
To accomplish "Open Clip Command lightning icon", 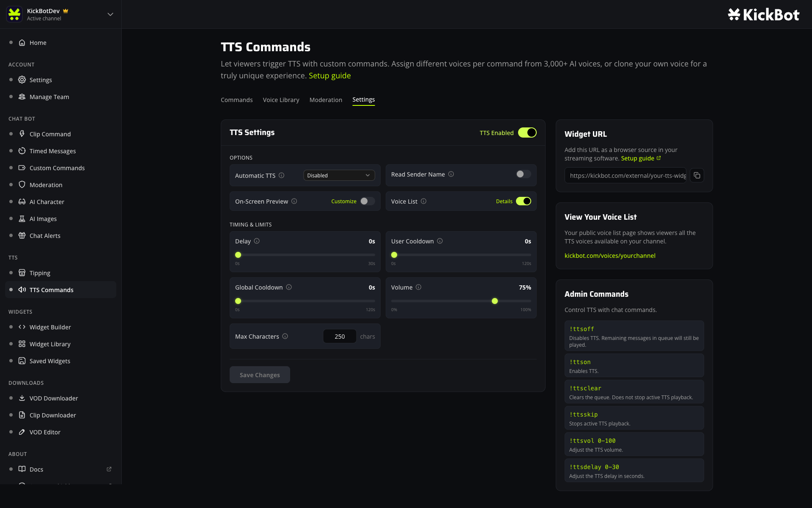I will 22,134.
